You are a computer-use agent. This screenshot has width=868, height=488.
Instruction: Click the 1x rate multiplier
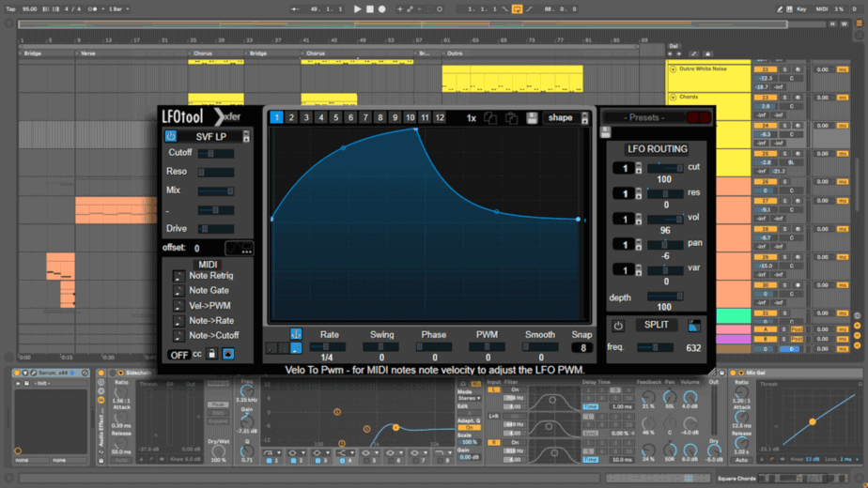point(471,118)
